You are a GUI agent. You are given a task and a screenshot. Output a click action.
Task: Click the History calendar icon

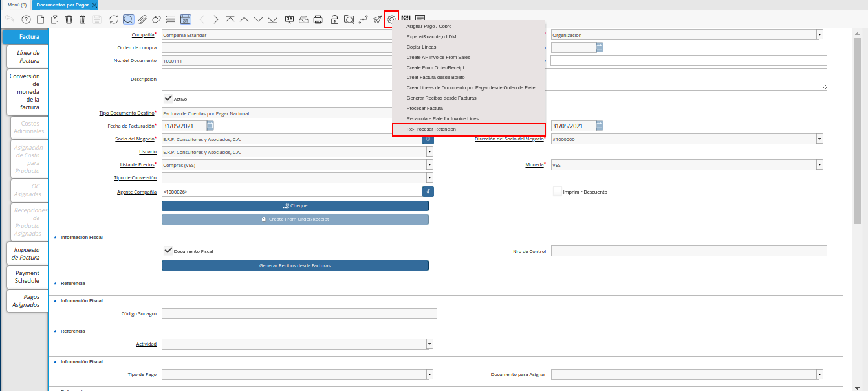pyautogui.click(x=185, y=19)
